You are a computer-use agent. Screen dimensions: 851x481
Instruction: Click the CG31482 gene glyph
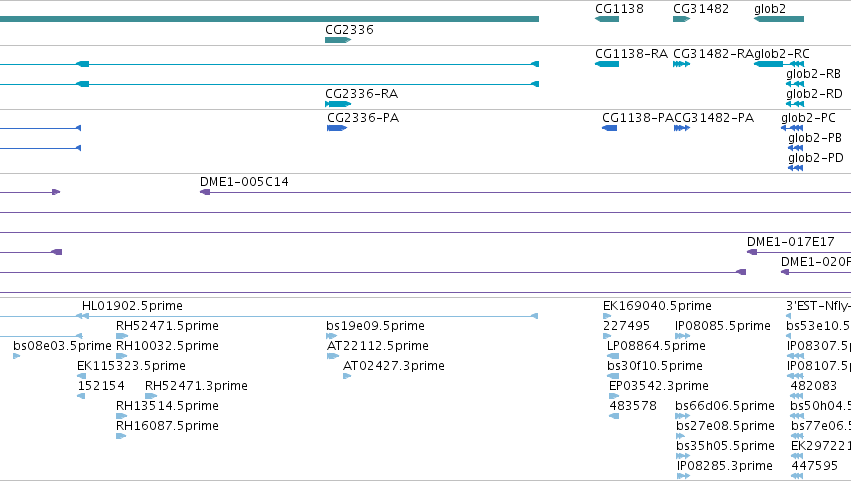click(x=682, y=19)
